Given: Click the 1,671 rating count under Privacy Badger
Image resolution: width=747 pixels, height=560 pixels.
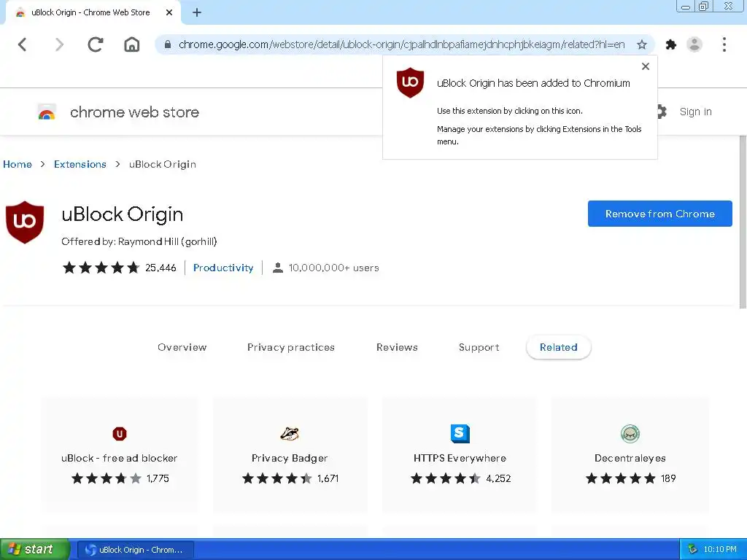Looking at the screenshot, I should coord(328,478).
